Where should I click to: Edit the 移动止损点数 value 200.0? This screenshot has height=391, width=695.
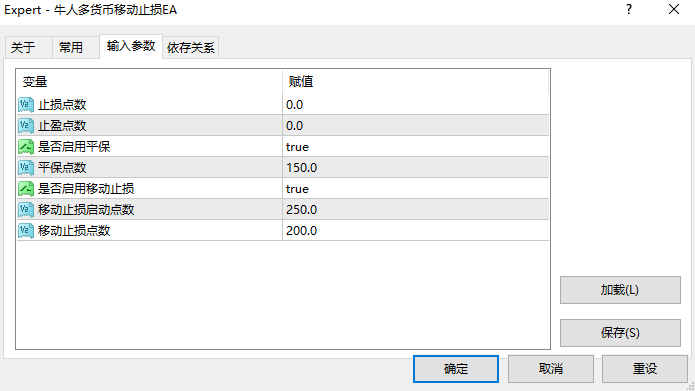tap(415, 231)
